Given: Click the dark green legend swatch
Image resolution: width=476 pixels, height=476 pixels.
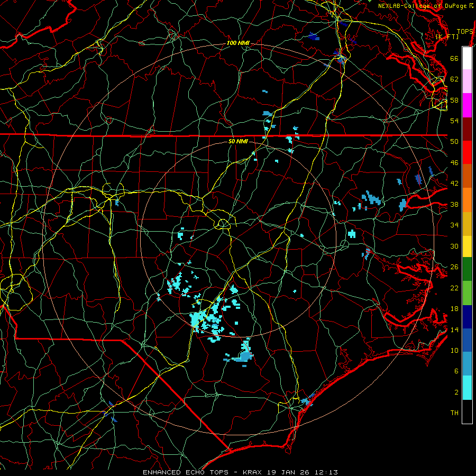Looking at the screenshot, I should point(467,269).
